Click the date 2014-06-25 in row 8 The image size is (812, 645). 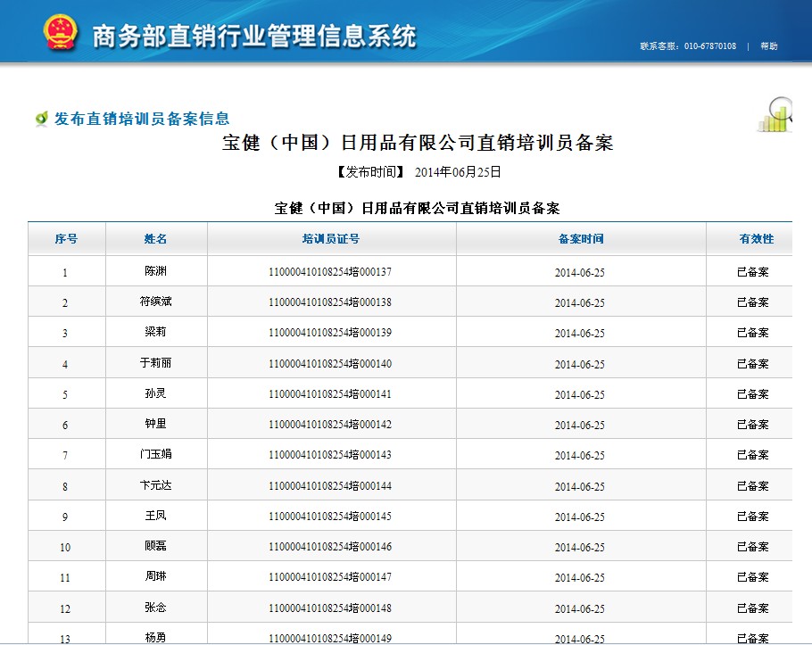[579, 486]
